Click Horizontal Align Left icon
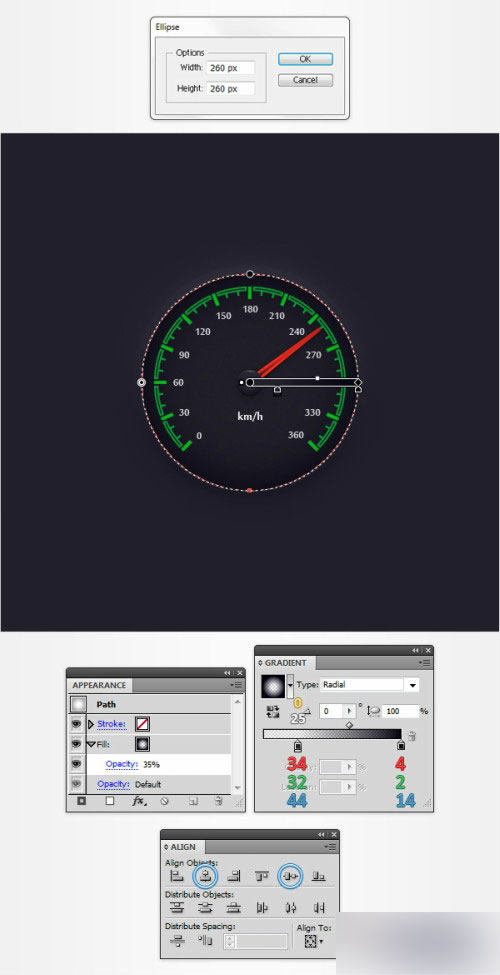Image resolution: width=500 pixels, height=975 pixels. 177,876
